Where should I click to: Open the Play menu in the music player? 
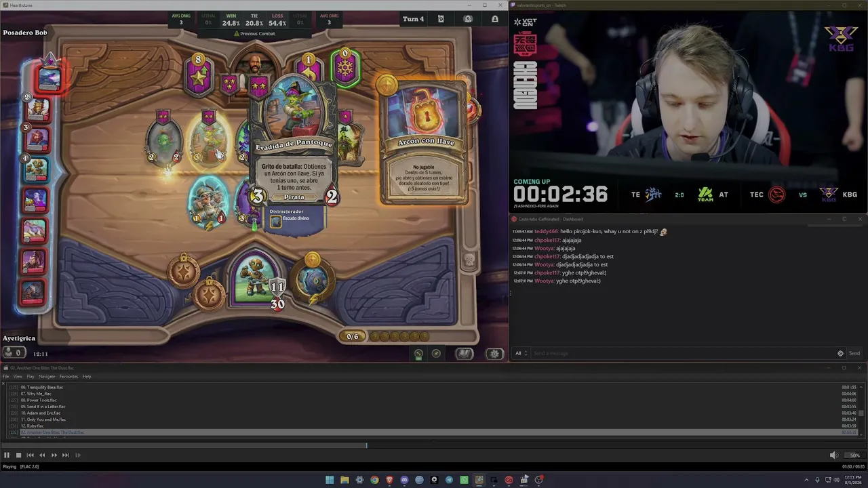31,376
